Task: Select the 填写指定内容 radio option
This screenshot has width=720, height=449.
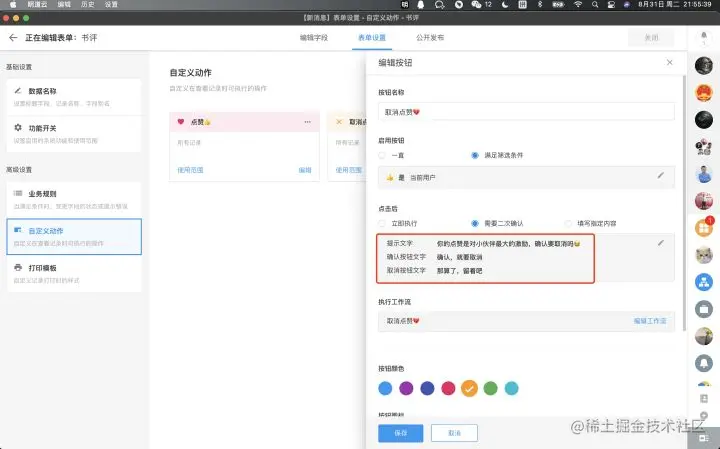Action: tap(568, 223)
